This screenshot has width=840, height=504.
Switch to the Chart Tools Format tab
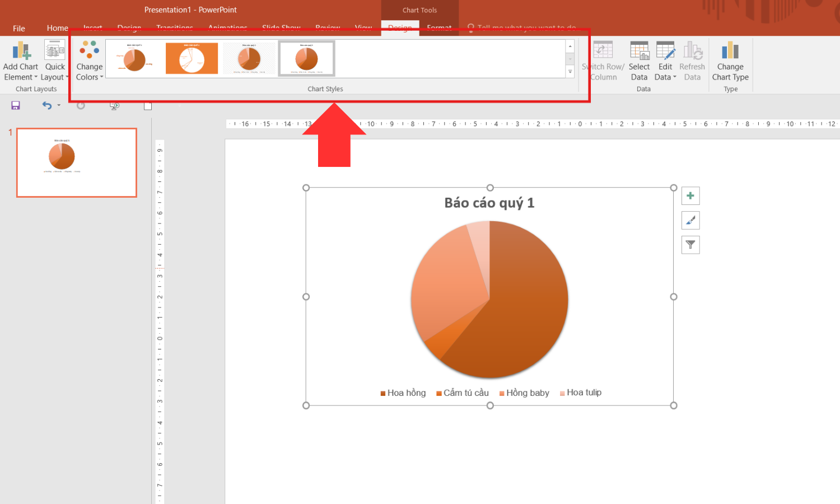tap(439, 28)
